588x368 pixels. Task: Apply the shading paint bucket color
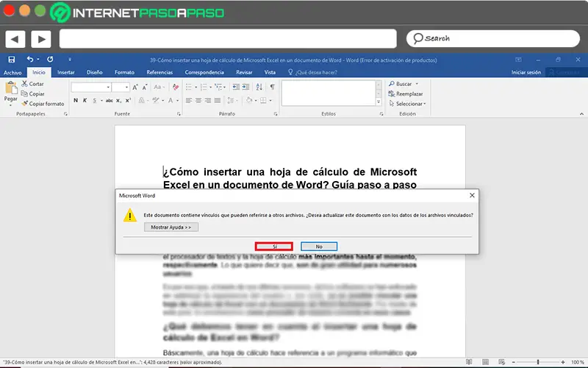pos(249,100)
